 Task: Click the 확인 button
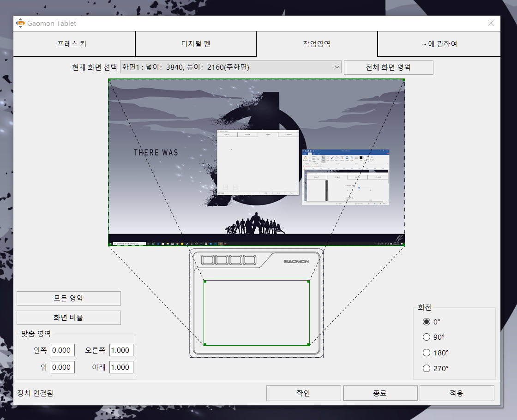pyautogui.click(x=303, y=393)
